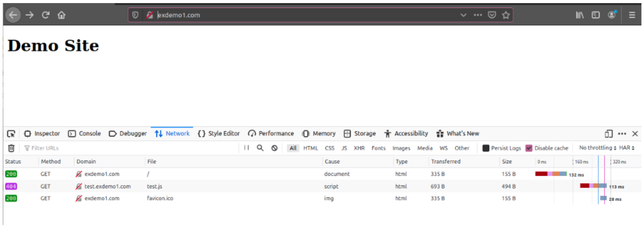Bookmark this page with the star

[506, 15]
